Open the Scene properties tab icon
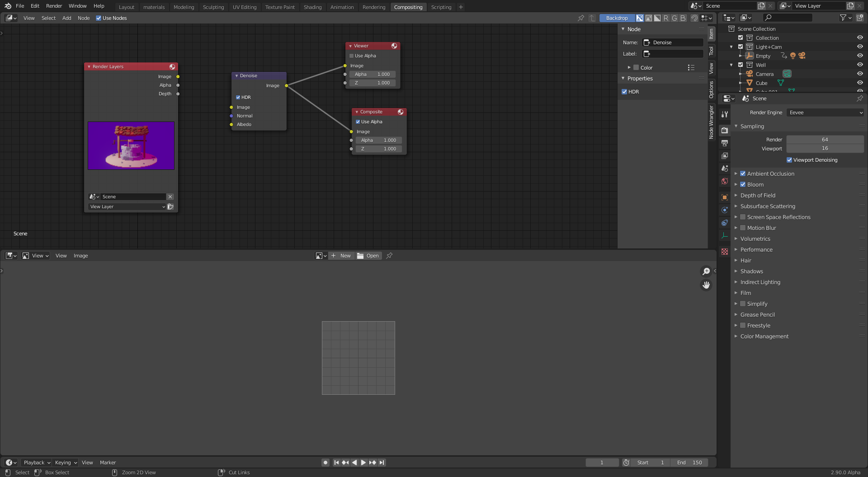This screenshot has height=477, width=868. [725, 168]
